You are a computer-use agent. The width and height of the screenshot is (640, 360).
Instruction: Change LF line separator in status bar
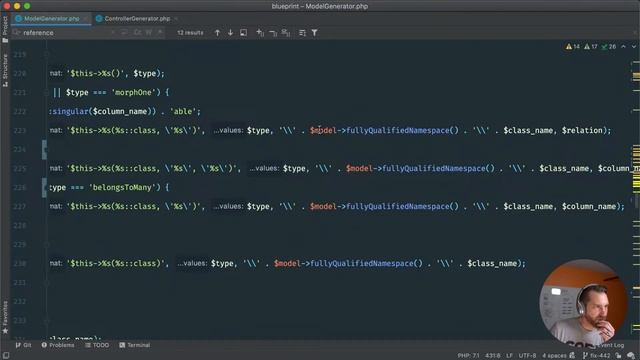(509, 356)
